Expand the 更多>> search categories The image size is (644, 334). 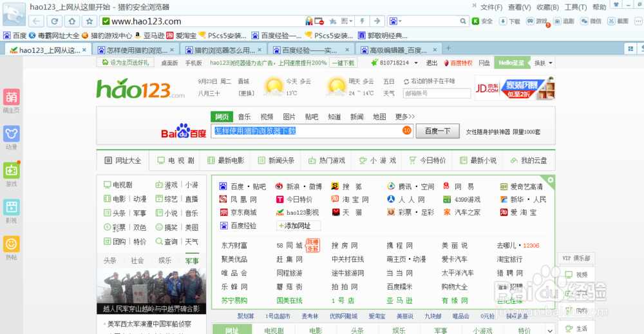(x=405, y=117)
